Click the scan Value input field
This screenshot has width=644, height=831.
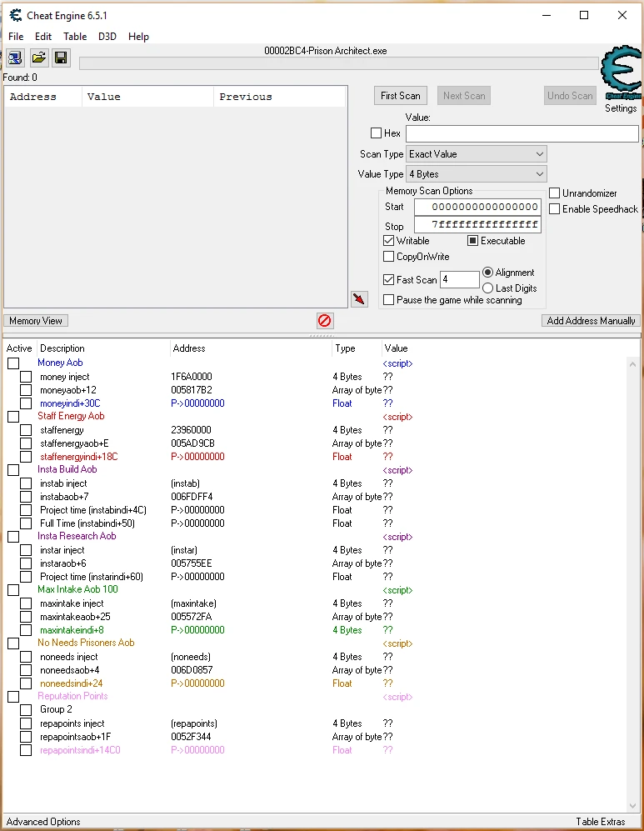pos(522,133)
